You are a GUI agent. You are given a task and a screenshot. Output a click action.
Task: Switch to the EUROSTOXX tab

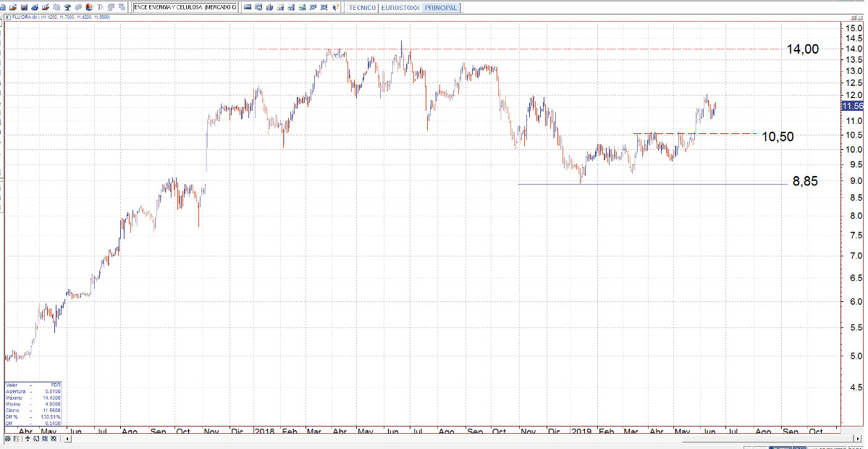click(x=400, y=7)
